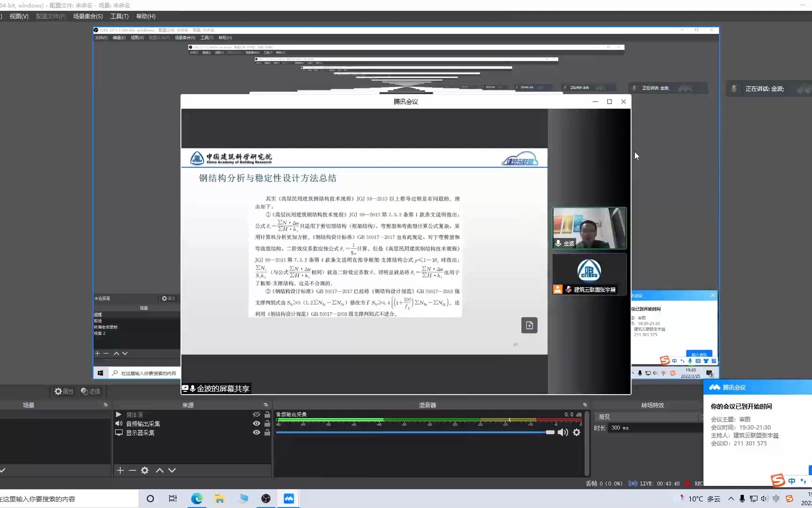Open the 帮助(H) menu in outer OBS

click(146, 16)
